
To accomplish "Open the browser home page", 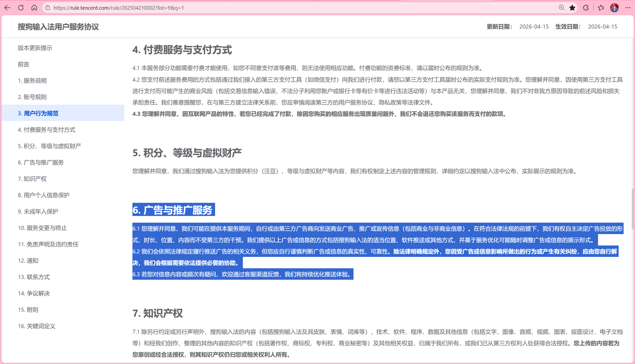I will 34,7.
